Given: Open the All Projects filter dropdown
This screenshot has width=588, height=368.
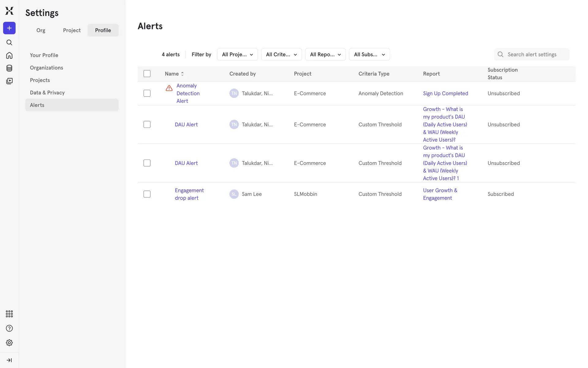Looking at the screenshot, I should click(237, 55).
